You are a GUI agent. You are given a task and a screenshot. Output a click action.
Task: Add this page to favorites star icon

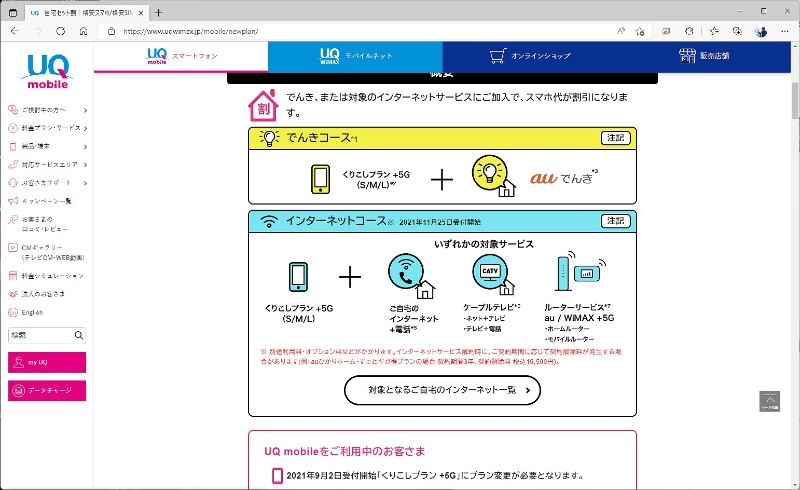[x=640, y=31]
